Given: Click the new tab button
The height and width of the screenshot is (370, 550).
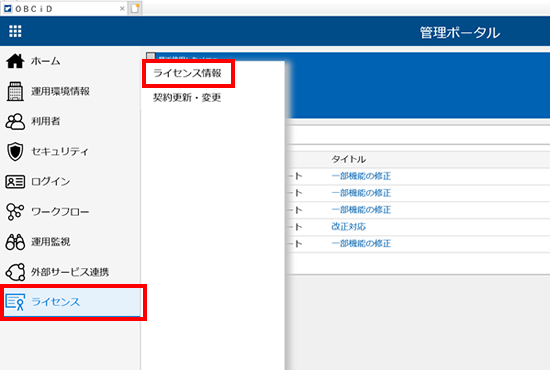Looking at the screenshot, I should [135, 8].
